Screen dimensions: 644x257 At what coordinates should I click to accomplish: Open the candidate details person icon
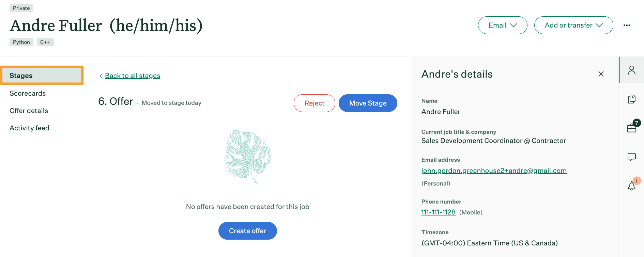[x=631, y=70]
